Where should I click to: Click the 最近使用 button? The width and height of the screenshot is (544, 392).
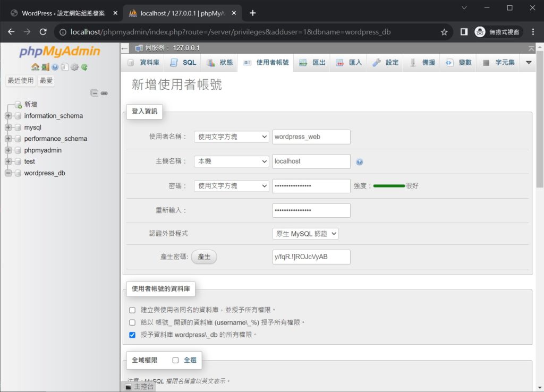click(21, 81)
